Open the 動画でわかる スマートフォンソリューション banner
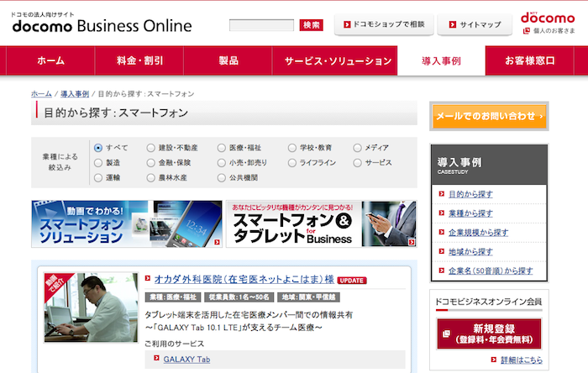 [x=127, y=223]
